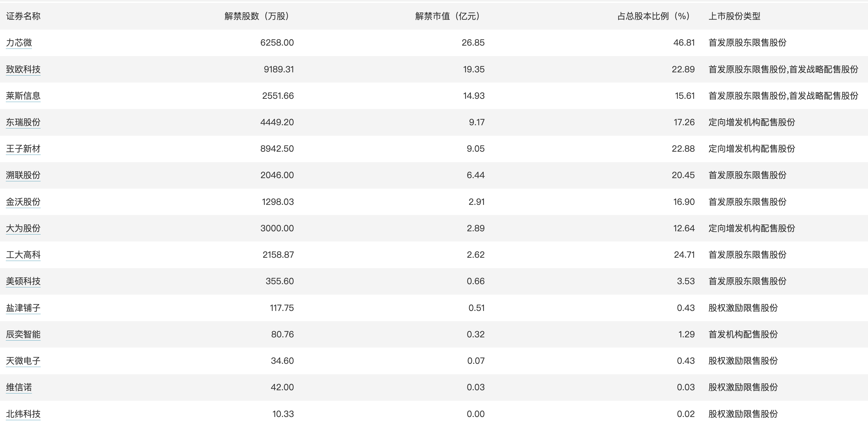This screenshot has height=426, width=868.
Task: Open the 王子新材 stock link
Action: (23, 149)
